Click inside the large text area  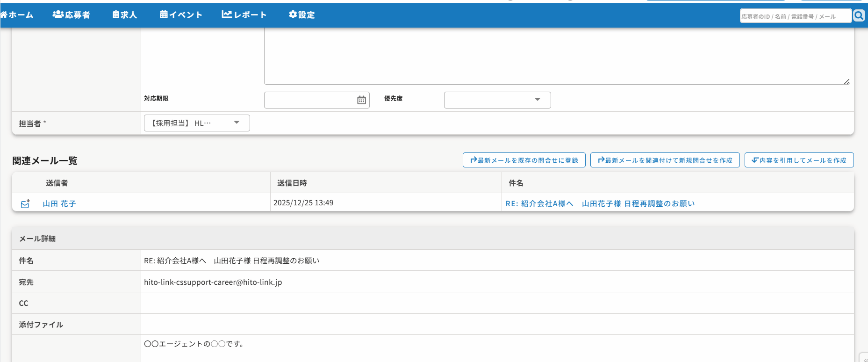click(556, 56)
